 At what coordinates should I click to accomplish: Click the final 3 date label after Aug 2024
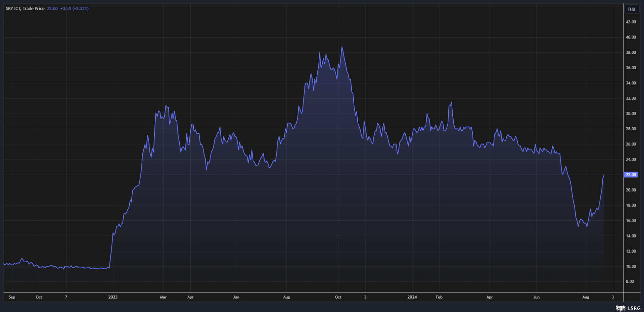[613, 297]
